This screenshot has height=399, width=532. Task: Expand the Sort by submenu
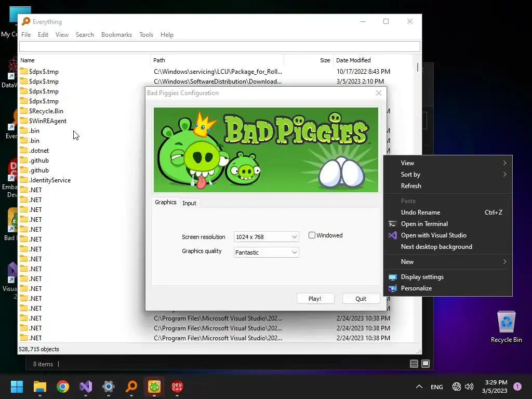448,175
